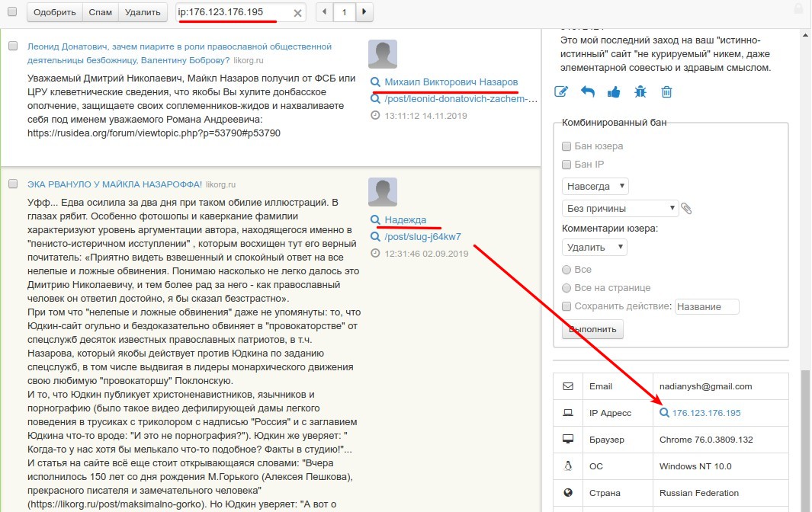Click the Russian Federation value

pos(699,493)
